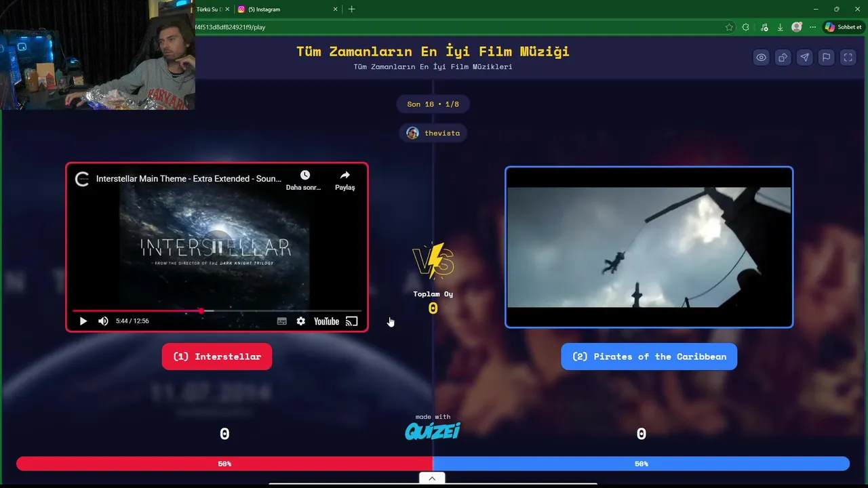Click the Watch Later clock icon

tap(304, 176)
